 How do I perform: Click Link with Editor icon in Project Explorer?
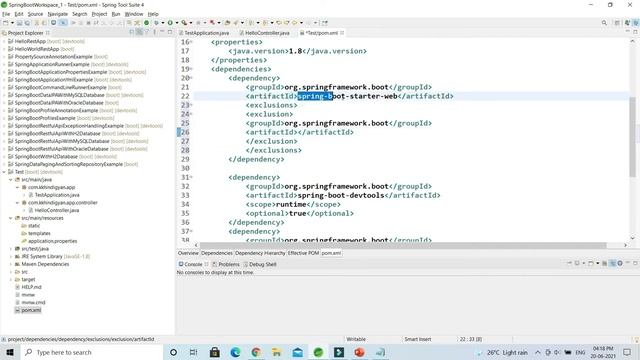[139, 32]
